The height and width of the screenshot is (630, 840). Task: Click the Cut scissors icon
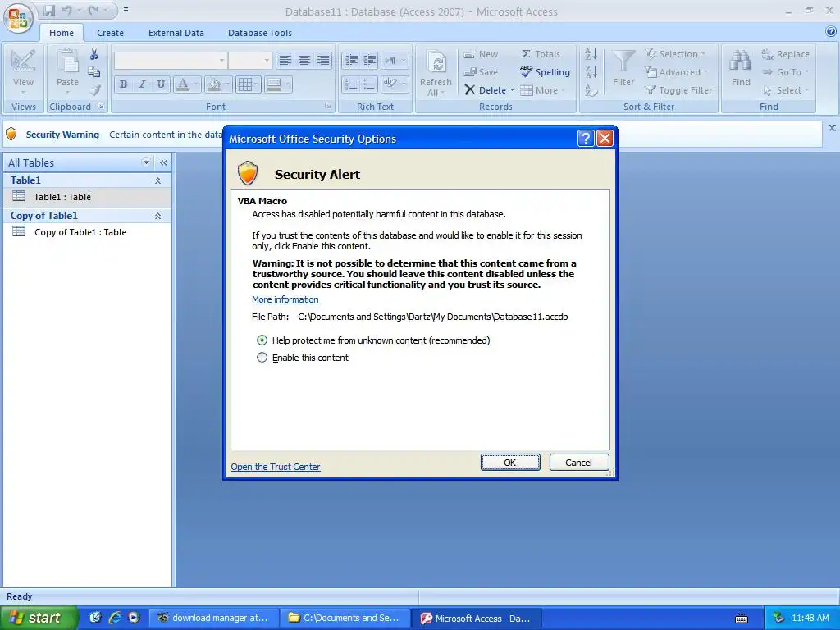tap(94, 54)
